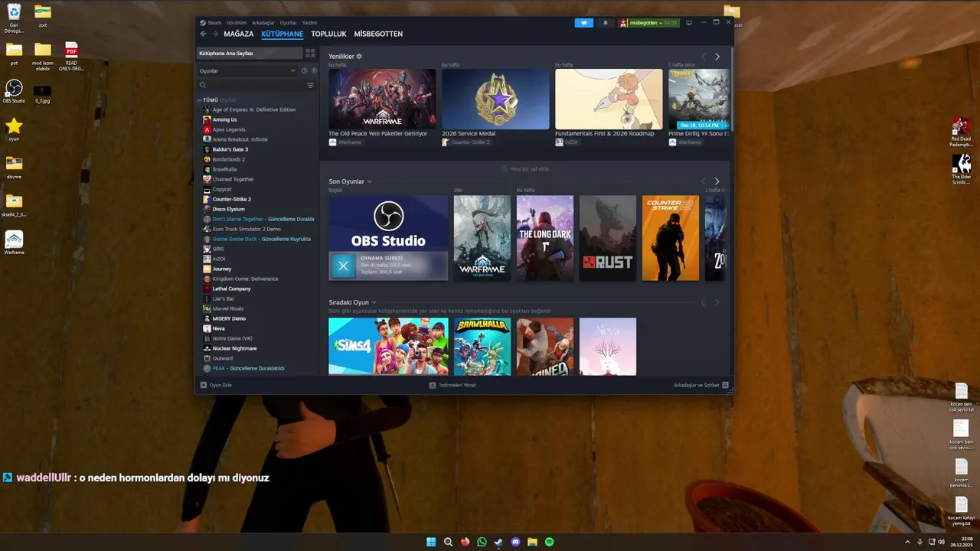
Task: Select Lethal Company in library list
Action: coord(232,289)
